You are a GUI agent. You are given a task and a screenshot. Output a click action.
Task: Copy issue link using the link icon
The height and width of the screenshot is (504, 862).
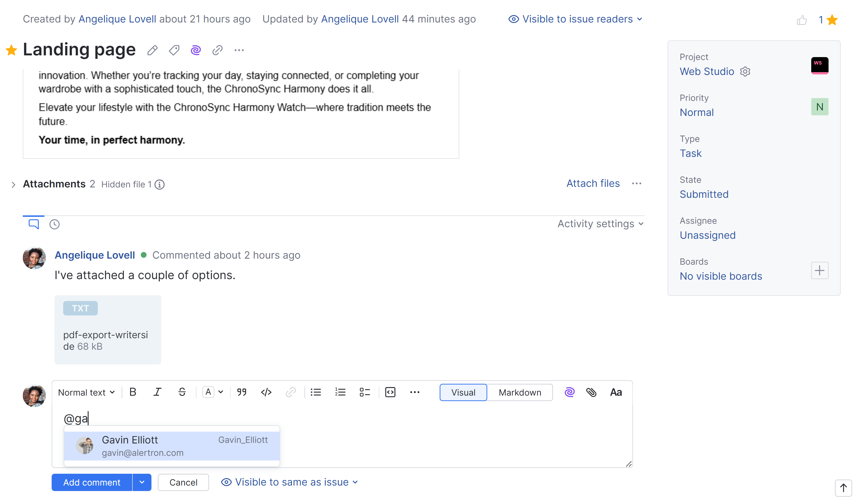pos(217,50)
